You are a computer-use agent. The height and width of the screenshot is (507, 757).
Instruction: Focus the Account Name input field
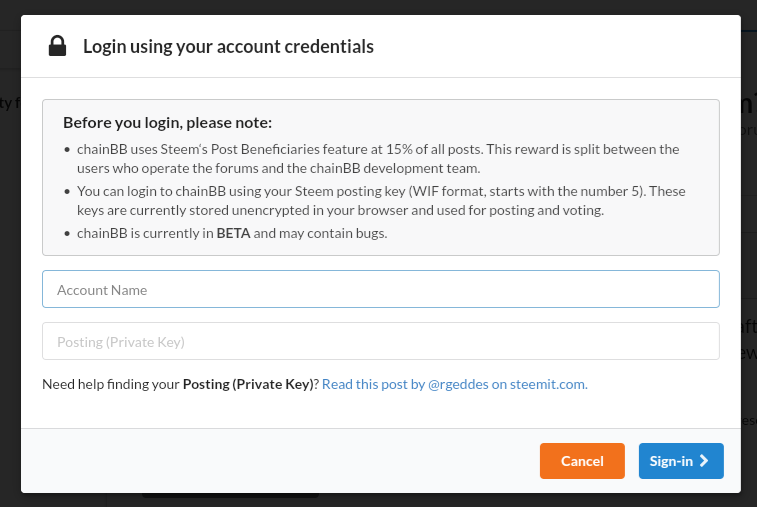(380, 289)
